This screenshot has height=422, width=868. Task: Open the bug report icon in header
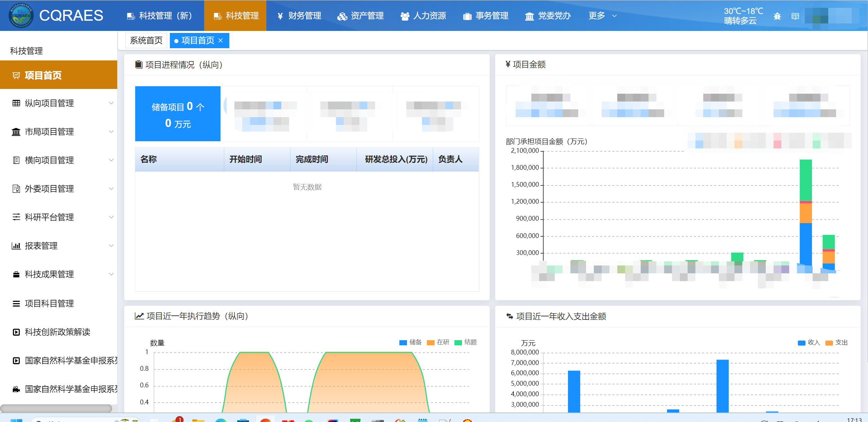tap(777, 16)
